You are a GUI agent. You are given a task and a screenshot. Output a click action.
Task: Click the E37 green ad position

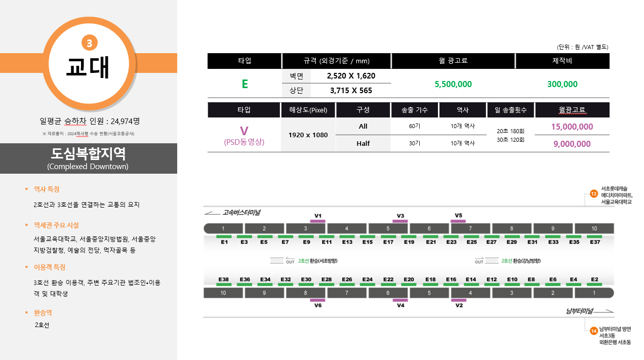[594, 236]
